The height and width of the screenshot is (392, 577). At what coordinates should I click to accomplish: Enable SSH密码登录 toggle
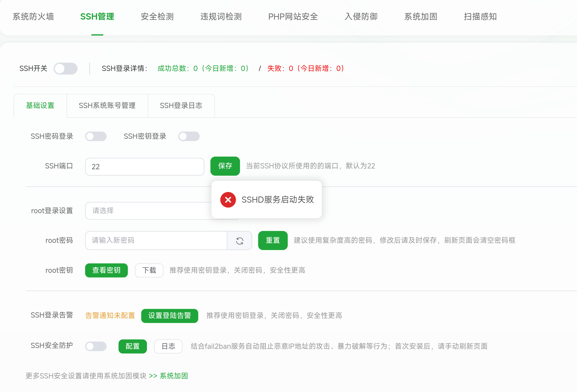coord(96,136)
